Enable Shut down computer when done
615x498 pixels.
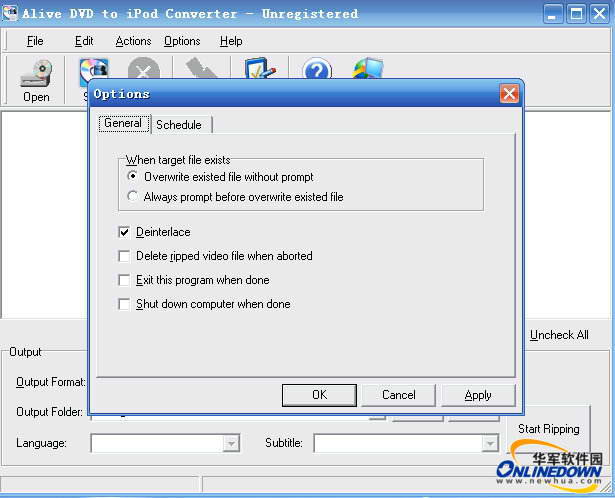(x=124, y=304)
